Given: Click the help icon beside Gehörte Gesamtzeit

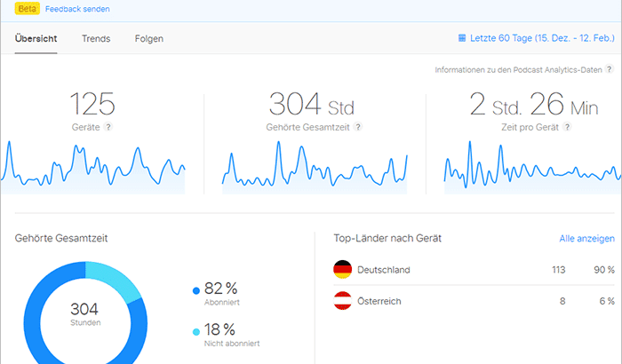Looking at the screenshot, I should click(x=358, y=127).
